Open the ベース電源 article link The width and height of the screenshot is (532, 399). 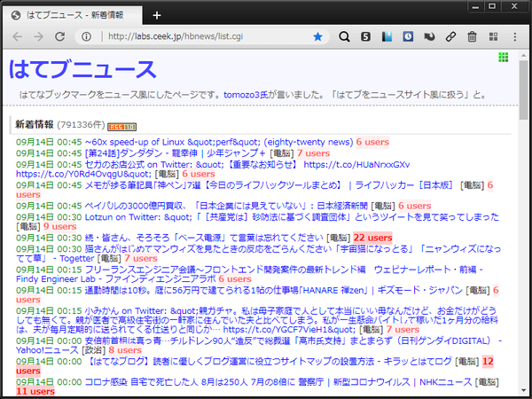coord(204,238)
